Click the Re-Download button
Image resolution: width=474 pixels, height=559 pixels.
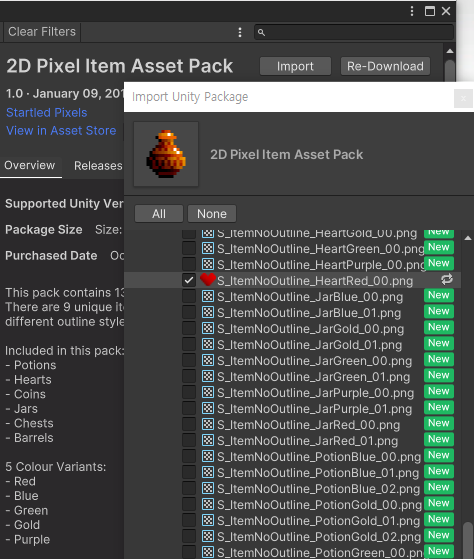tap(385, 66)
